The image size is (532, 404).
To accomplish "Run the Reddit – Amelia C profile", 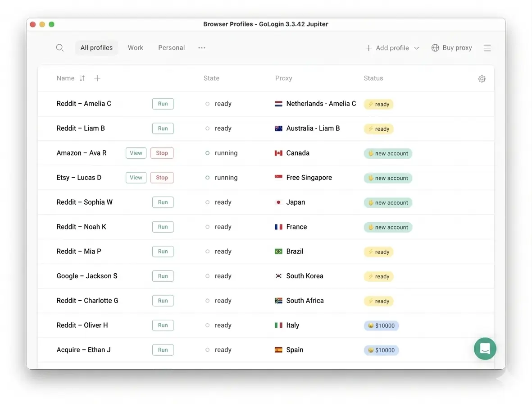I will pos(163,104).
